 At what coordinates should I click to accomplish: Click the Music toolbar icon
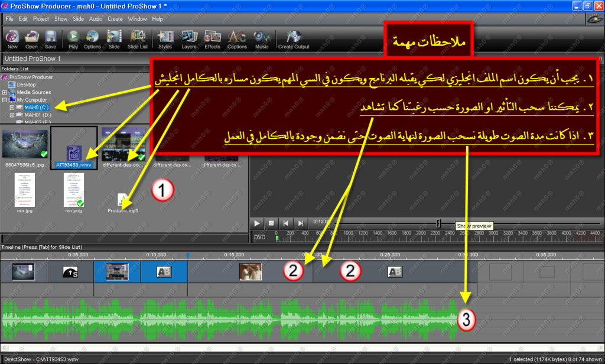[262, 37]
